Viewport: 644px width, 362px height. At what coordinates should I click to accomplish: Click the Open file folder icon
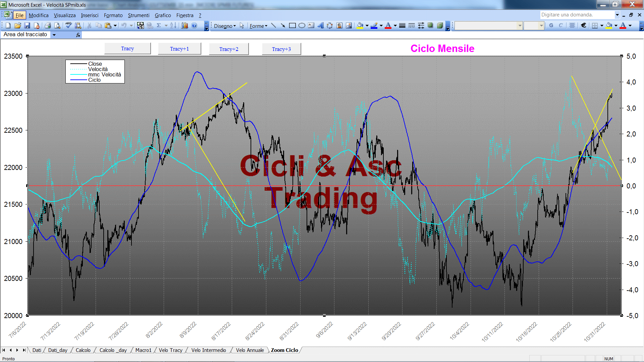[18, 25]
